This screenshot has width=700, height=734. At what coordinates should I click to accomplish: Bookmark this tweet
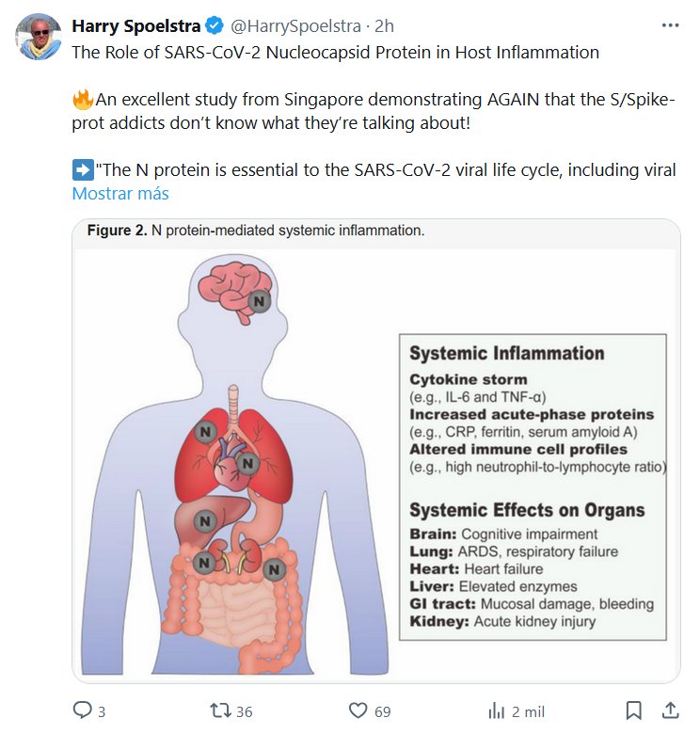coord(634,710)
